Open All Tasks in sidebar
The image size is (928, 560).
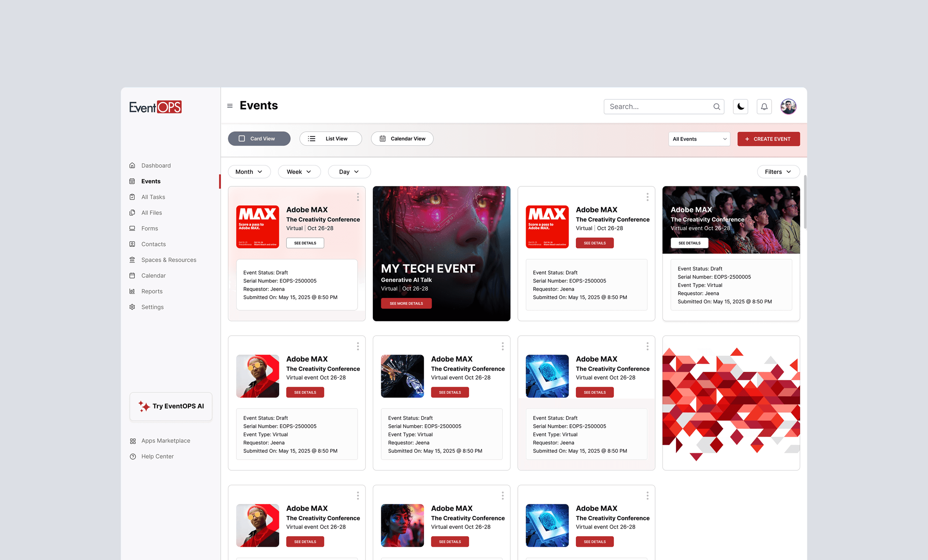pyautogui.click(x=153, y=197)
